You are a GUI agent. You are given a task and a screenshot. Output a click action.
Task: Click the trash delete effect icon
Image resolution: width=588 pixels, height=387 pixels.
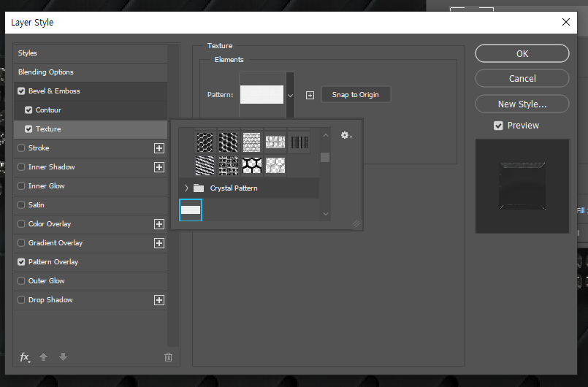[169, 357]
